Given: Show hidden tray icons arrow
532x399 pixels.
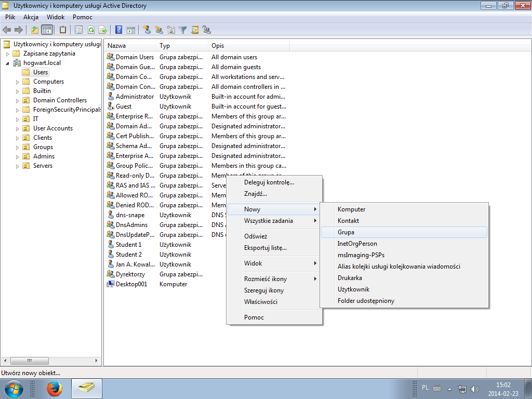Looking at the screenshot, I should click(449, 389).
